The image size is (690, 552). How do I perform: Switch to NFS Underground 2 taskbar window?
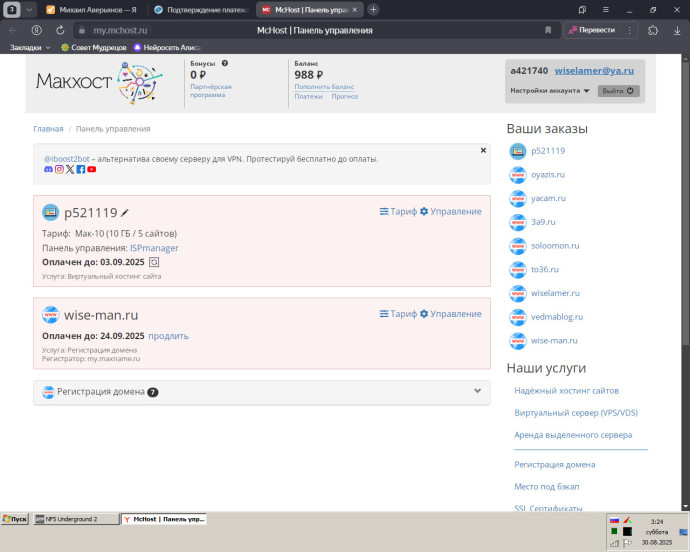tap(76, 519)
